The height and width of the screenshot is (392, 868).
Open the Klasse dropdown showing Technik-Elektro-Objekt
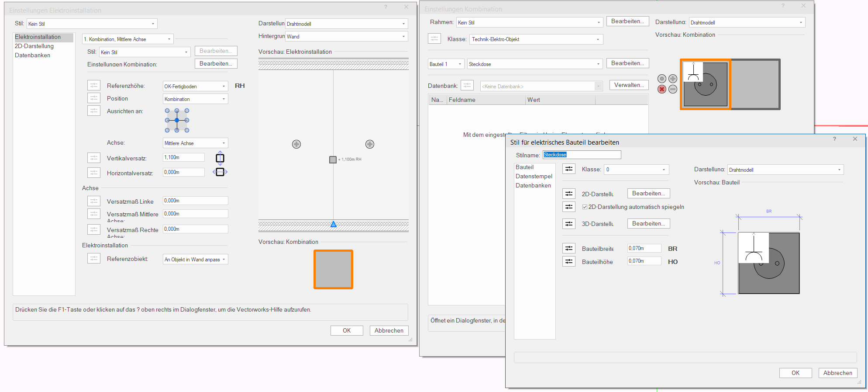(536, 39)
